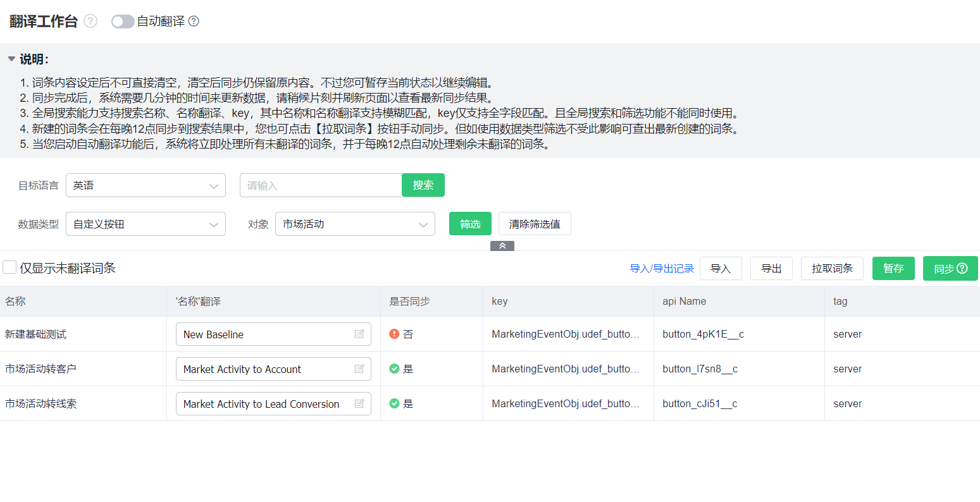Open the 目标语言 dropdown showing 英语

(146, 185)
